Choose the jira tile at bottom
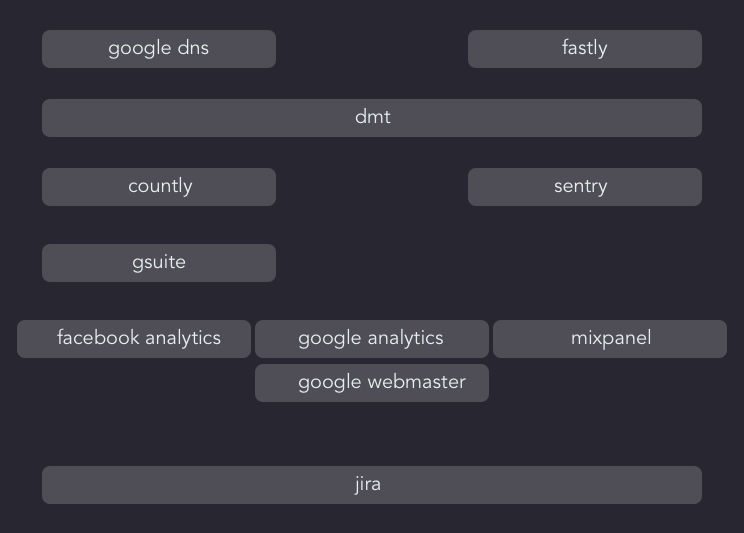The image size is (744, 533). [x=372, y=485]
